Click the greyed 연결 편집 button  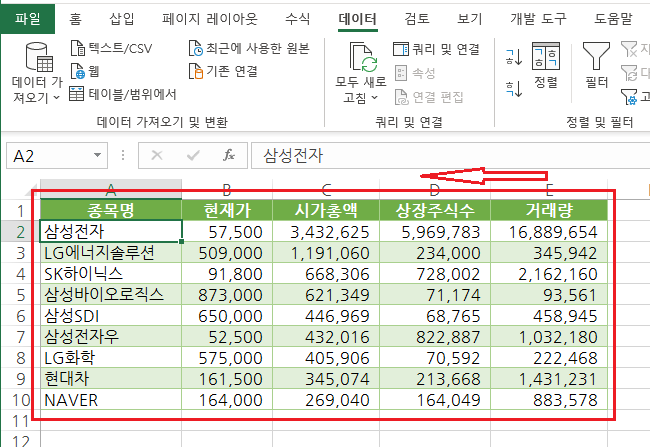pyautogui.click(x=429, y=97)
